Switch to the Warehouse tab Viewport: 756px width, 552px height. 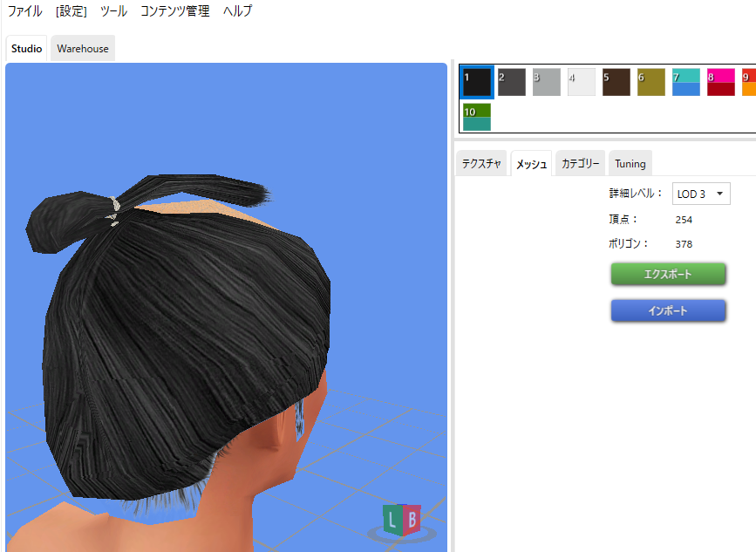pos(83,49)
